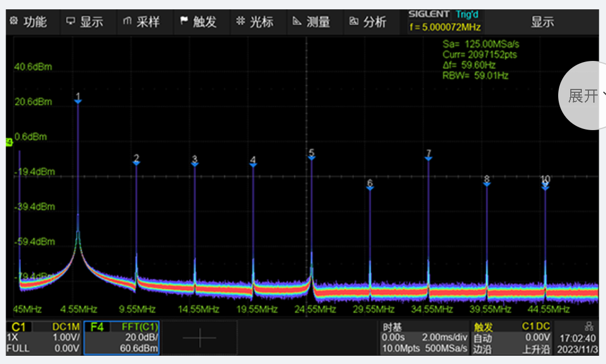
Task: Click the f = 5.000072MHz frequency readout
Action: 445,27
